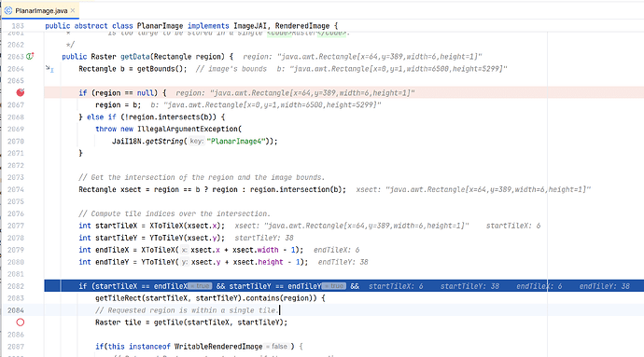
Task: Click line number 2074 in the gutter
Action: [x=16, y=189]
